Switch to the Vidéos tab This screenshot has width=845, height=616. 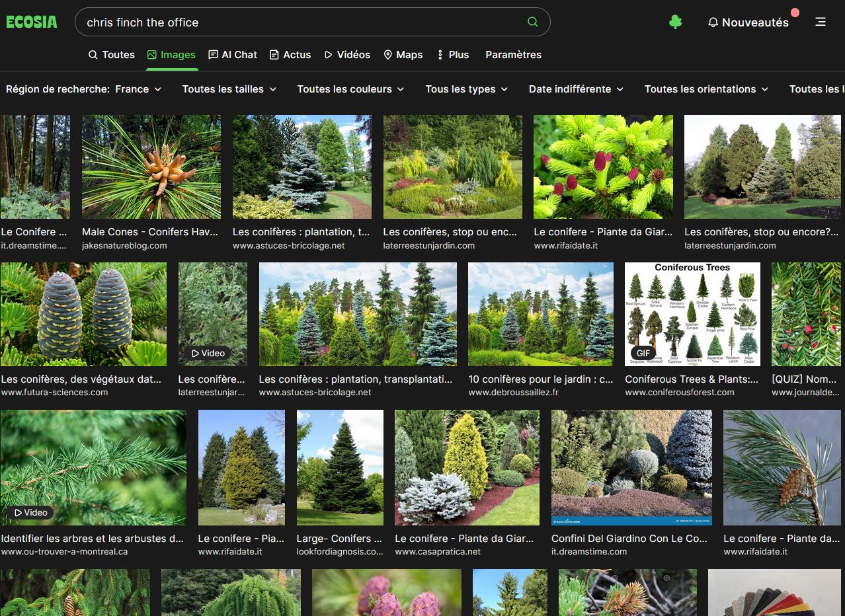347,55
